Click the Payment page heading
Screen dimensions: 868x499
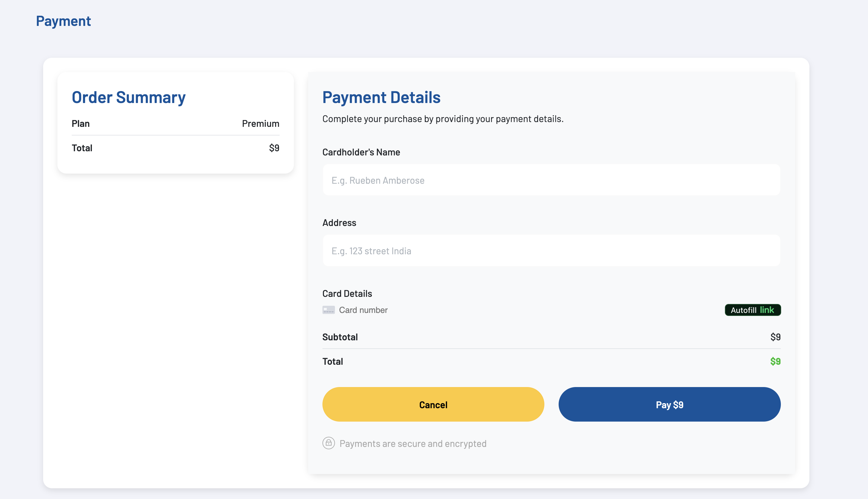coord(63,21)
